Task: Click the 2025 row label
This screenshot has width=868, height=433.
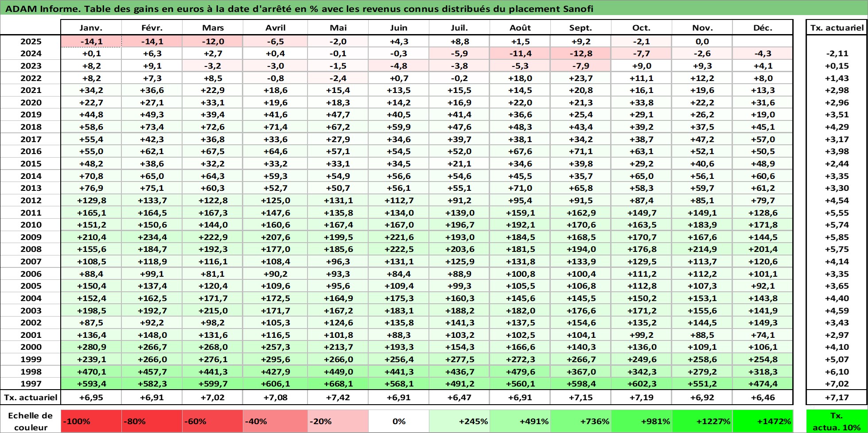Action: tap(31, 41)
